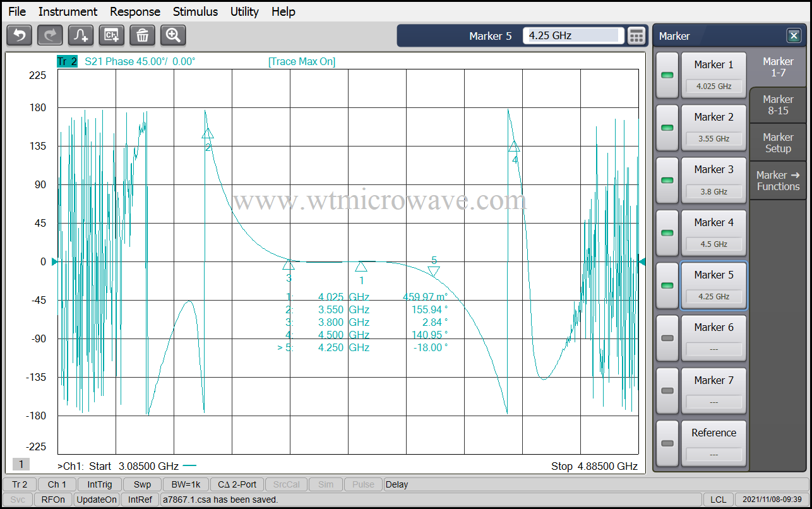Select the Add Trace toolbar icon
The height and width of the screenshot is (509, 812).
coord(80,35)
